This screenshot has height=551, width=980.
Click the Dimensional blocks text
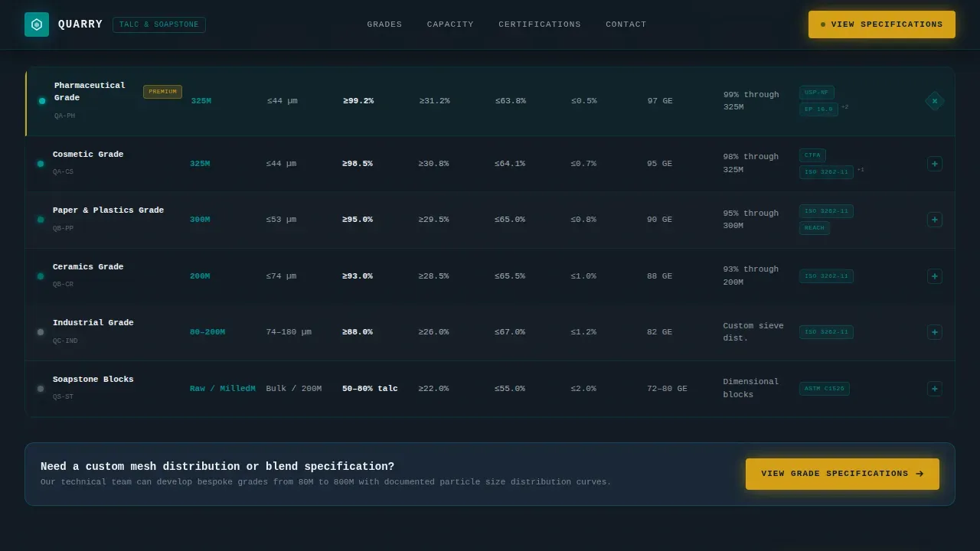751,388
